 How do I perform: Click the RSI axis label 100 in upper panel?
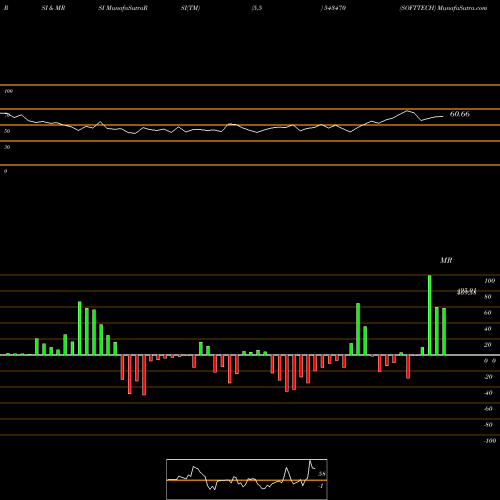coord(8,91)
